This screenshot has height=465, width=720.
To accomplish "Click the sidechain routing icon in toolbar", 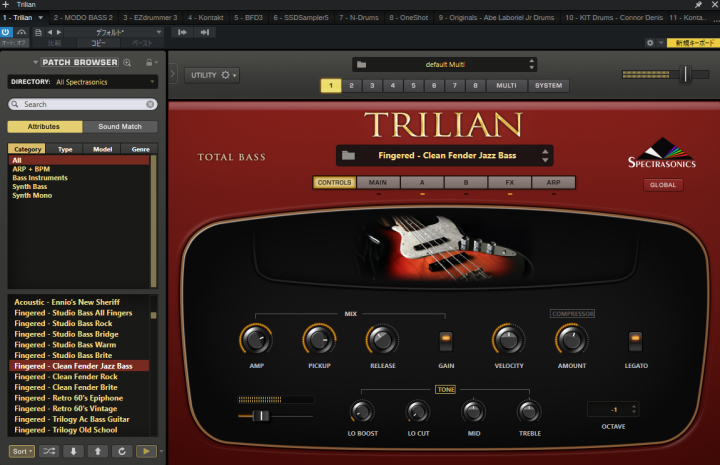I will pyautogui.click(x=21, y=32).
